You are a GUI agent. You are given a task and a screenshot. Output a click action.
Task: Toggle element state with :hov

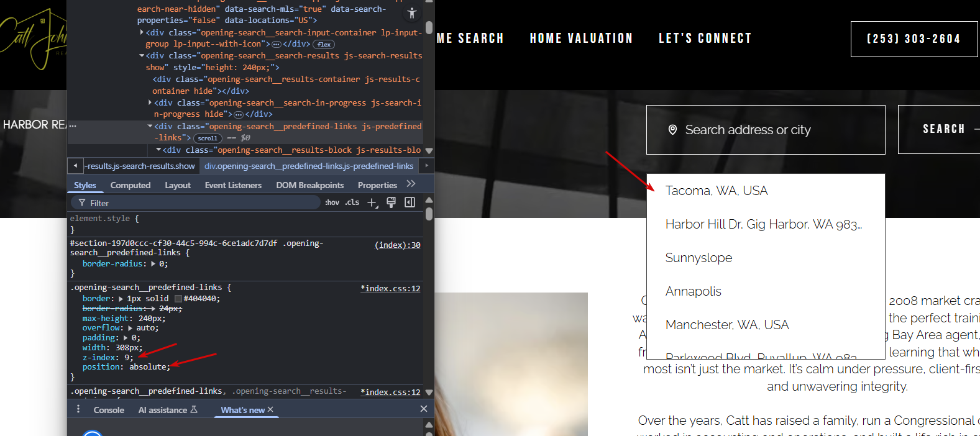(332, 202)
